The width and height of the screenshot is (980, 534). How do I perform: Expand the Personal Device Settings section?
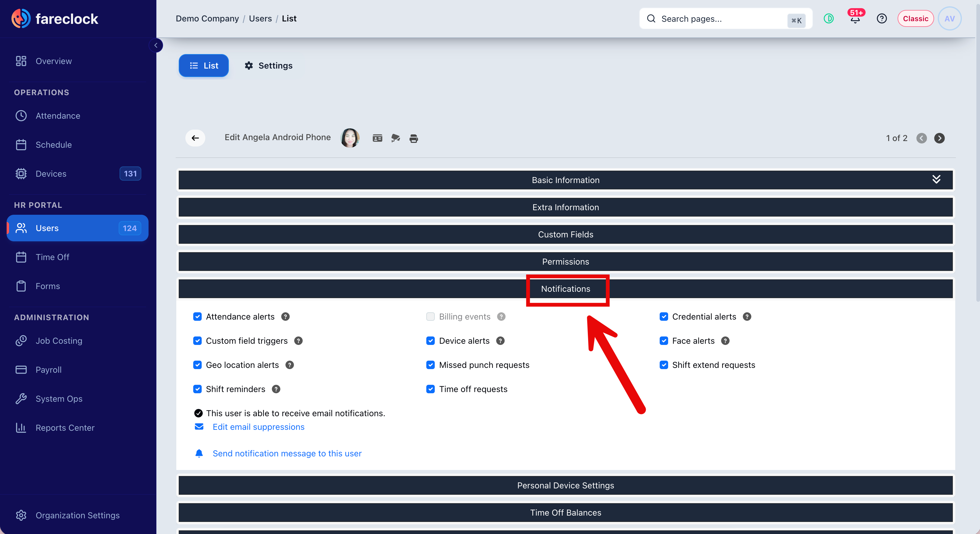(565, 485)
